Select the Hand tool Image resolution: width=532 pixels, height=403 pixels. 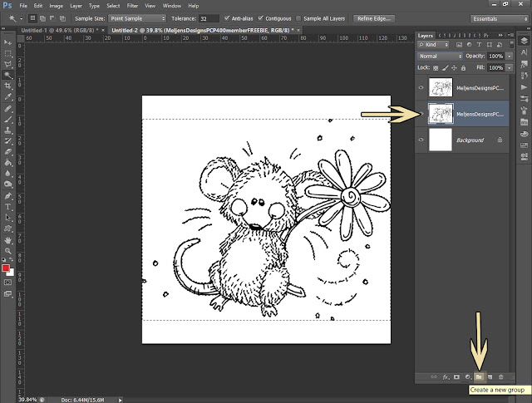click(x=7, y=240)
